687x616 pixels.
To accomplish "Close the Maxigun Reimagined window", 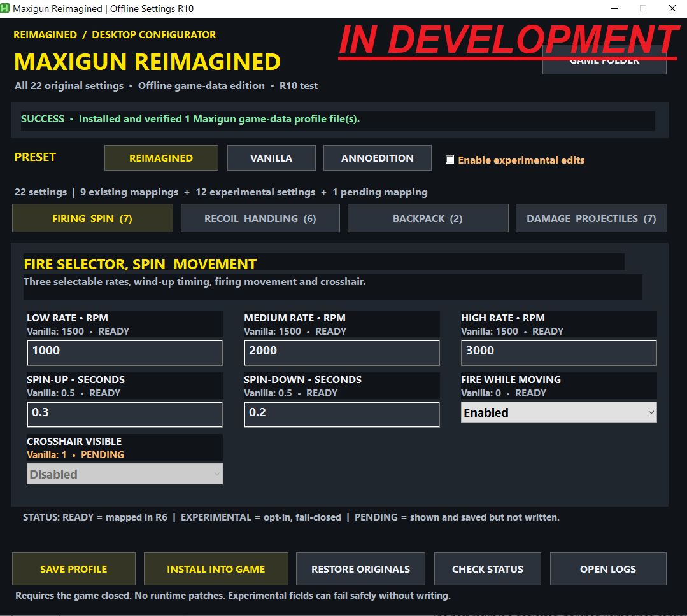I will pos(672,9).
